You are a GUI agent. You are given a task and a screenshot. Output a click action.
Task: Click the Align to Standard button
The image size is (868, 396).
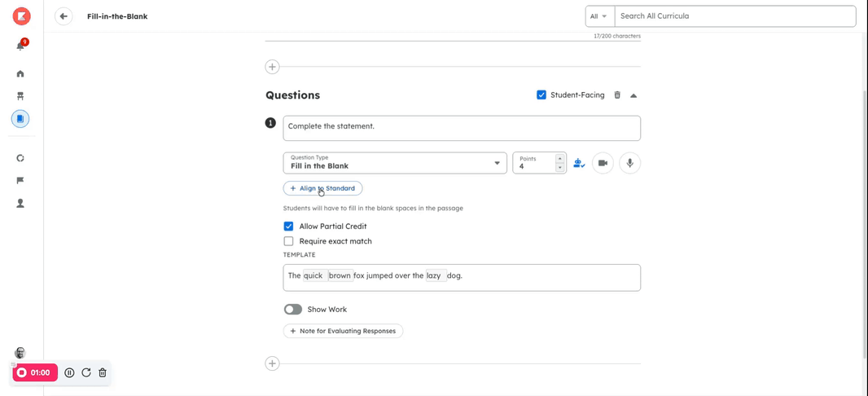[x=322, y=188]
